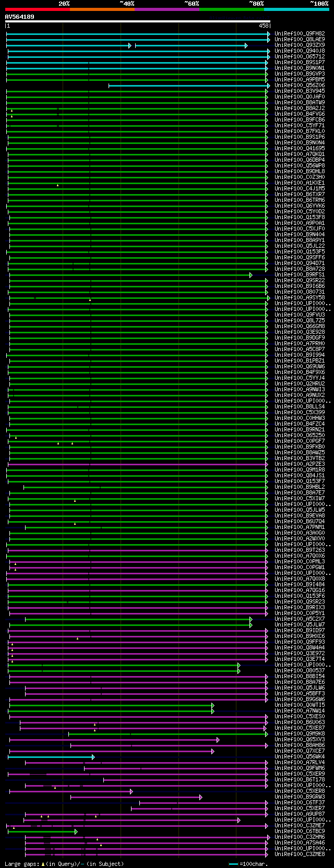334x868 pixels.
Task: Click the UniRef100_B9I484 label
Action: coord(300,585)
